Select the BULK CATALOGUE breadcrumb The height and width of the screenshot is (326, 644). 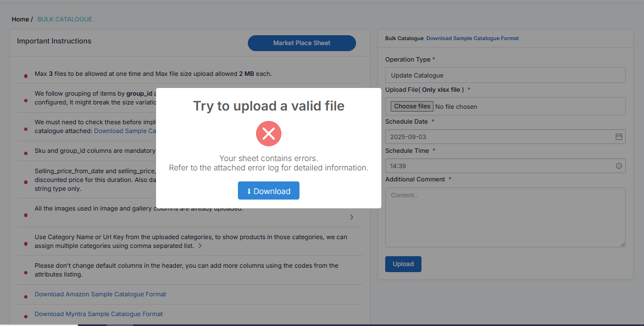click(65, 19)
